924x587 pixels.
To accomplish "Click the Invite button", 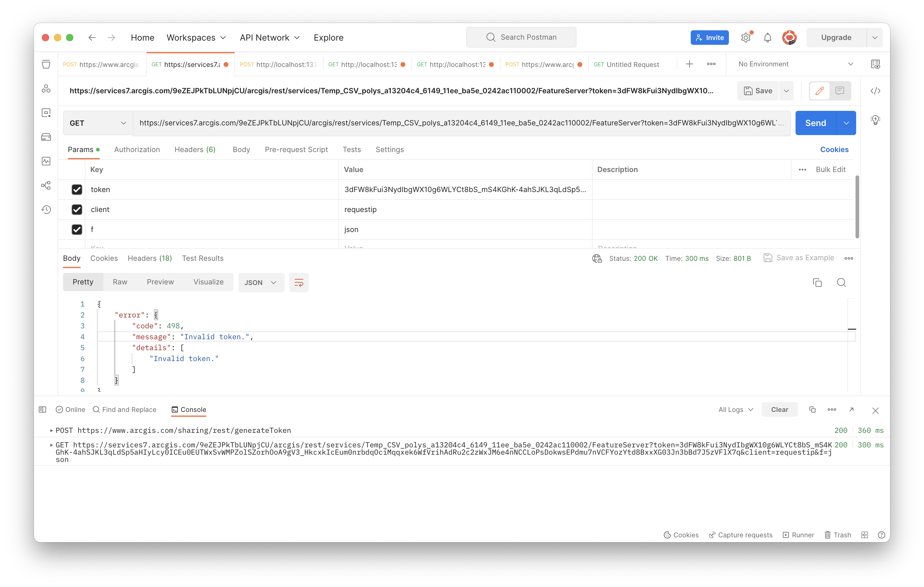I will [x=710, y=38].
